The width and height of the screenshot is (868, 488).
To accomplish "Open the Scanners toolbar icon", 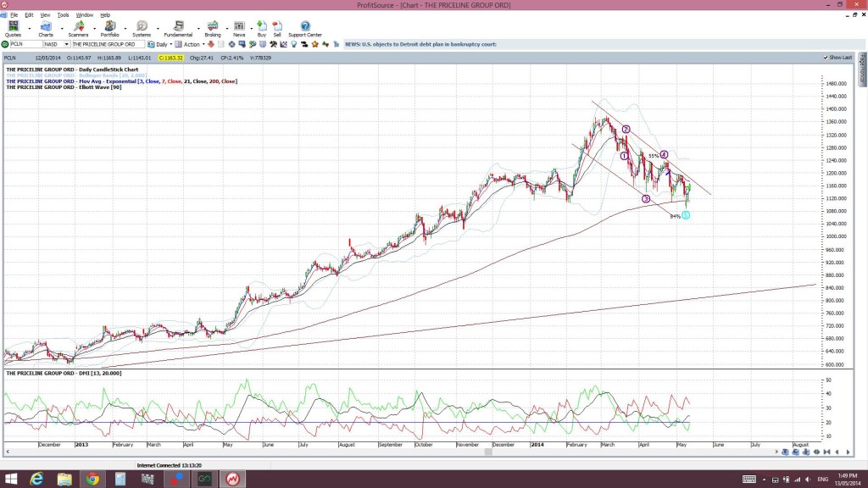I will point(79,26).
